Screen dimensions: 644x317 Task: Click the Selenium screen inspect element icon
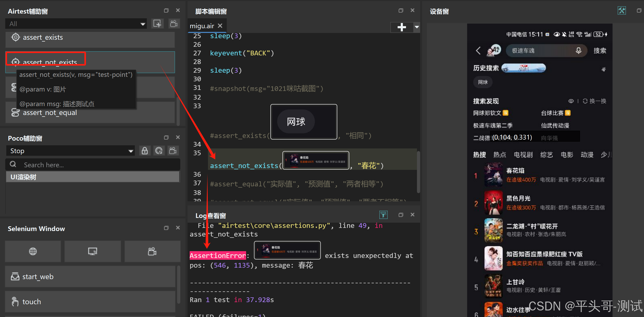[x=93, y=251]
